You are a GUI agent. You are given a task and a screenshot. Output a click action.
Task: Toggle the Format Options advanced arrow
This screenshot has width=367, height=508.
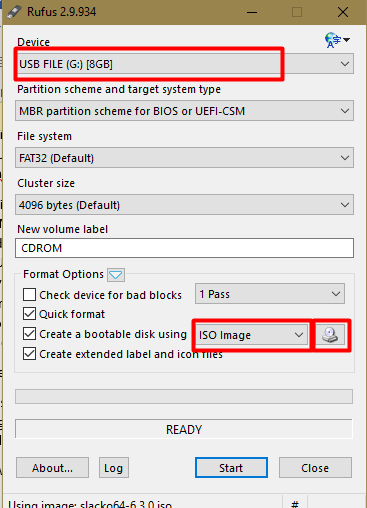(x=116, y=275)
